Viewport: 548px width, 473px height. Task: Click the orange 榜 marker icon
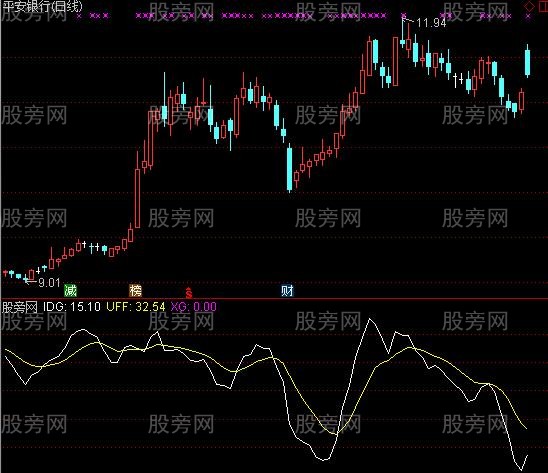coord(135,291)
